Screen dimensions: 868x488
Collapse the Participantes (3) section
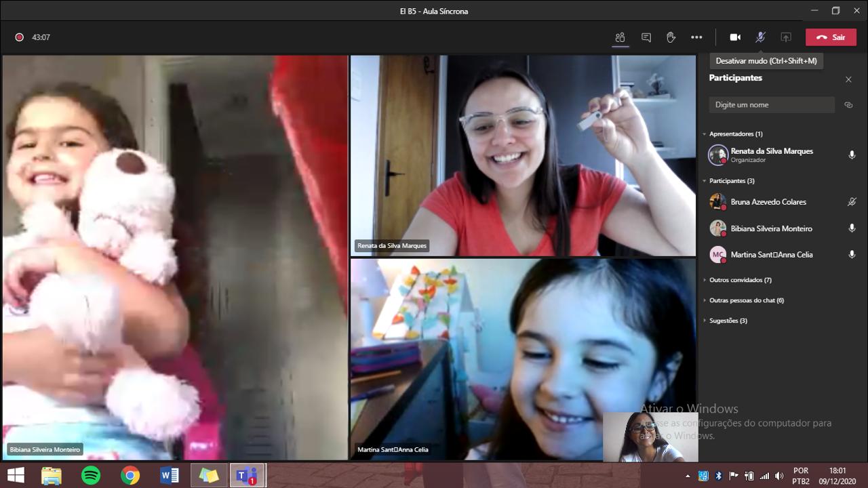(x=728, y=181)
